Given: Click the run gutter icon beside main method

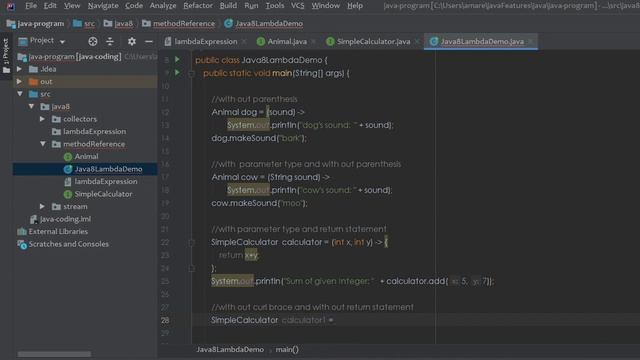Looking at the screenshot, I should pos(178,73).
